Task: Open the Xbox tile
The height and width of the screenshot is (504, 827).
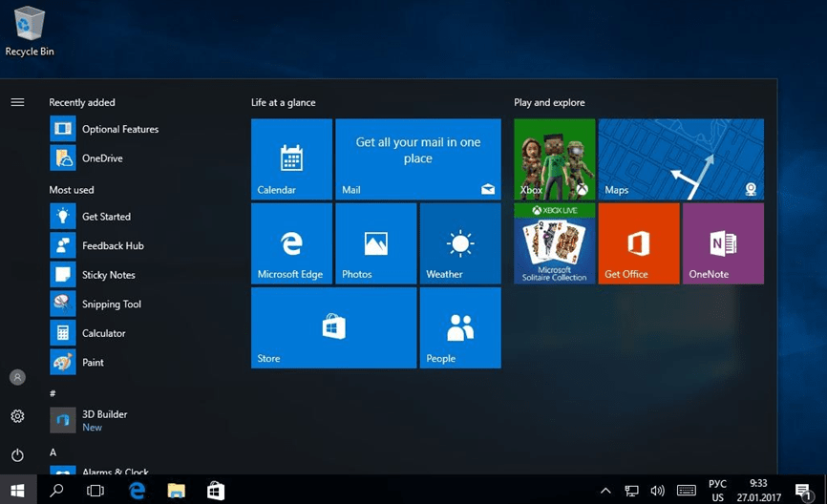Action: (x=554, y=159)
